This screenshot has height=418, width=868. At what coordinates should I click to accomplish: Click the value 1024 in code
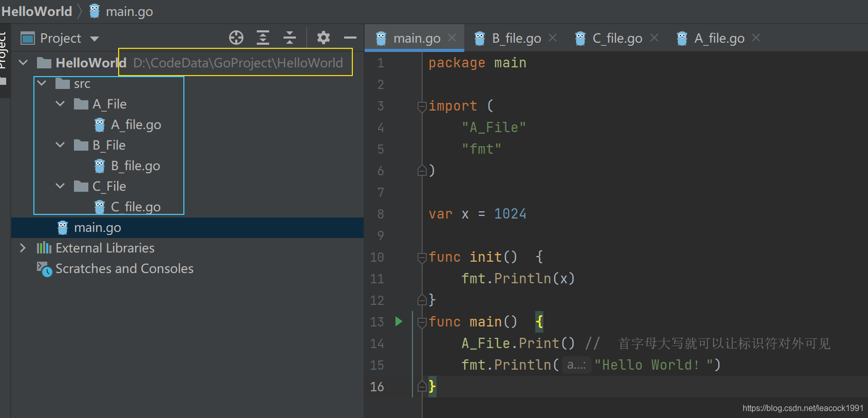tap(510, 214)
